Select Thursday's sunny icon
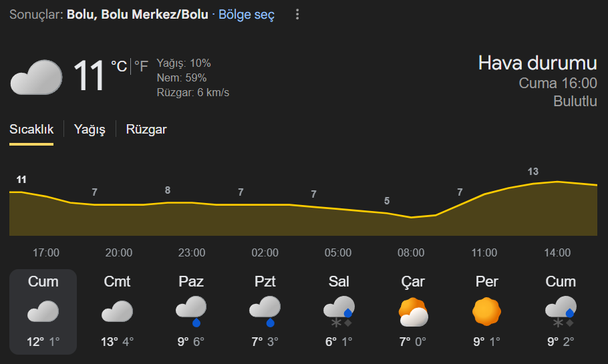 click(x=486, y=311)
